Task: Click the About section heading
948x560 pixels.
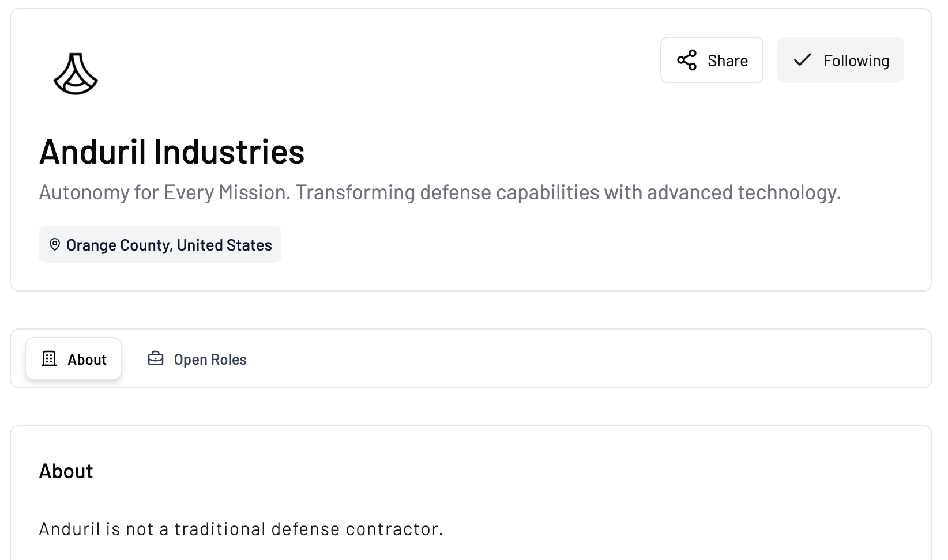Action: (66, 471)
